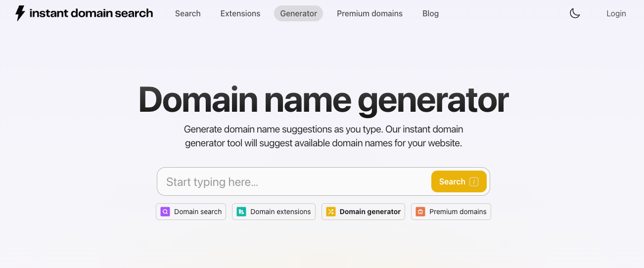Click the "instant domain search" logo text

tap(91, 13)
